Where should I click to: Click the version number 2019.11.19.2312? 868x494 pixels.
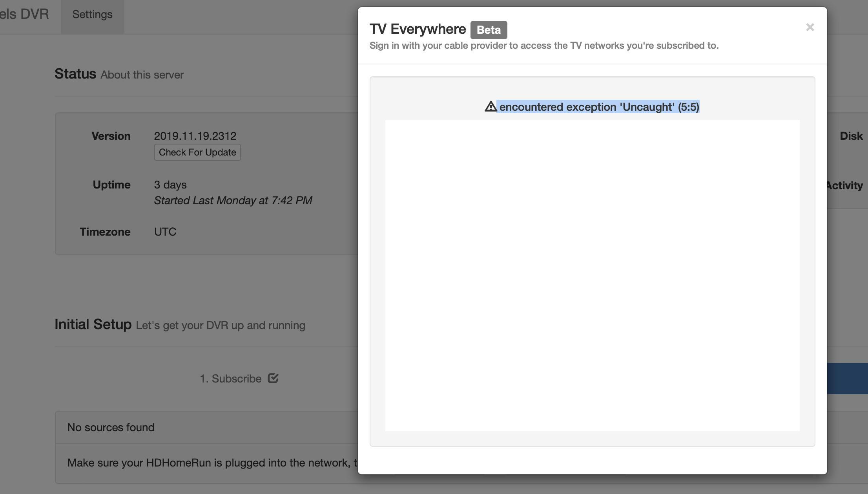coord(195,136)
